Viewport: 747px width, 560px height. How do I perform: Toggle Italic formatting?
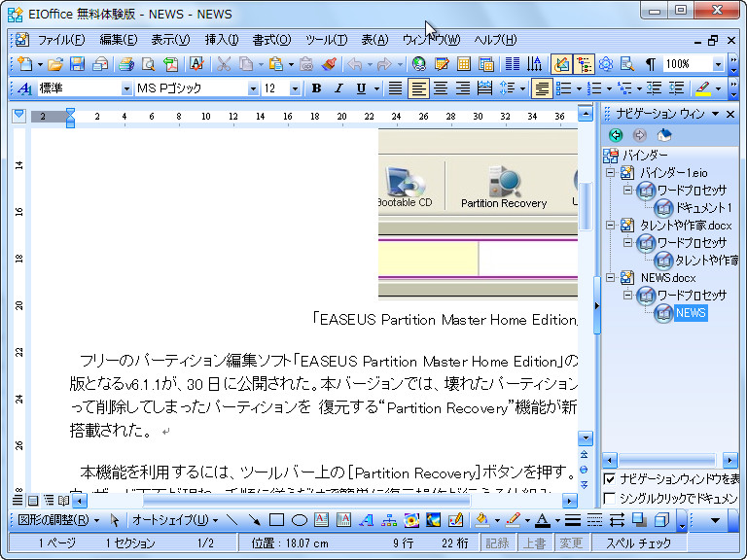[338, 88]
